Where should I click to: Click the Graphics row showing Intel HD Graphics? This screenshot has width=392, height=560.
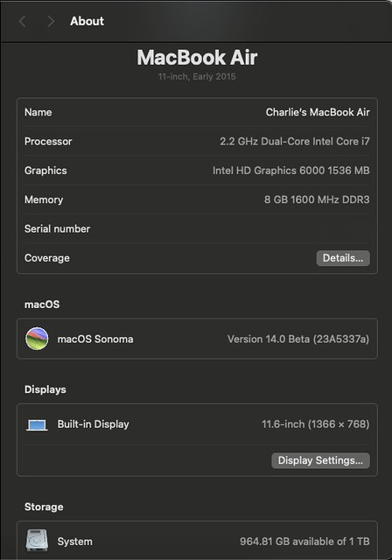click(197, 171)
